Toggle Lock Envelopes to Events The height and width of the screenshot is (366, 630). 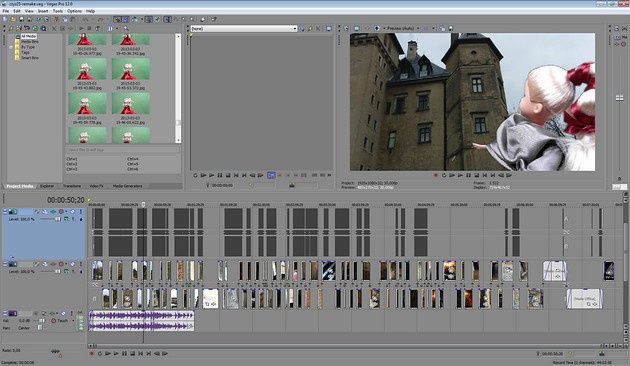point(149,19)
